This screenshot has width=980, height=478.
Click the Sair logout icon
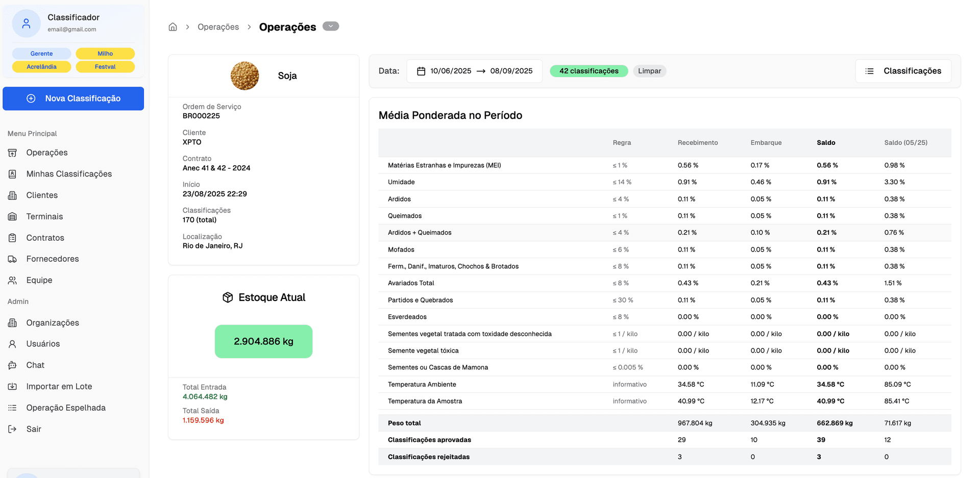13,429
